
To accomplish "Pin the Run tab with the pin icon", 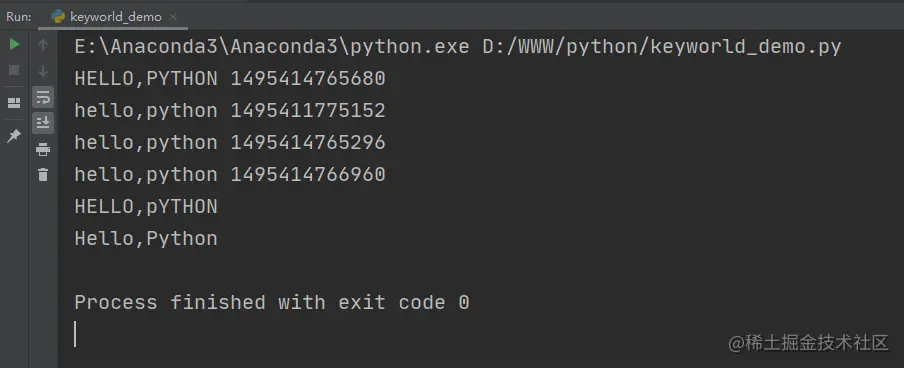I will [14, 136].
